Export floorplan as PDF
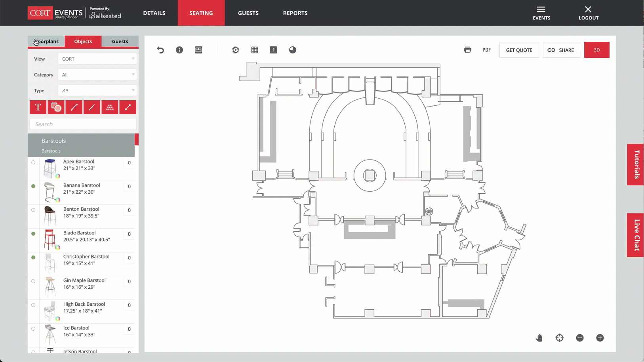This screenshot has height=362, width=644. click(x=487, y=50)
